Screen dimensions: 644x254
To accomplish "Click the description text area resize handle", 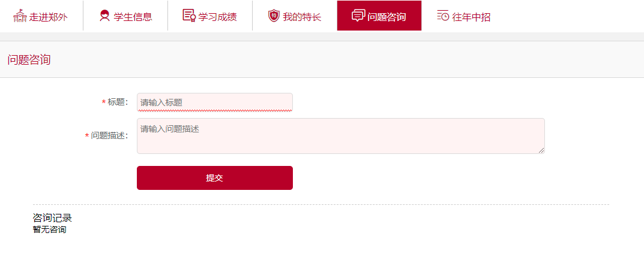I will 541,150.
